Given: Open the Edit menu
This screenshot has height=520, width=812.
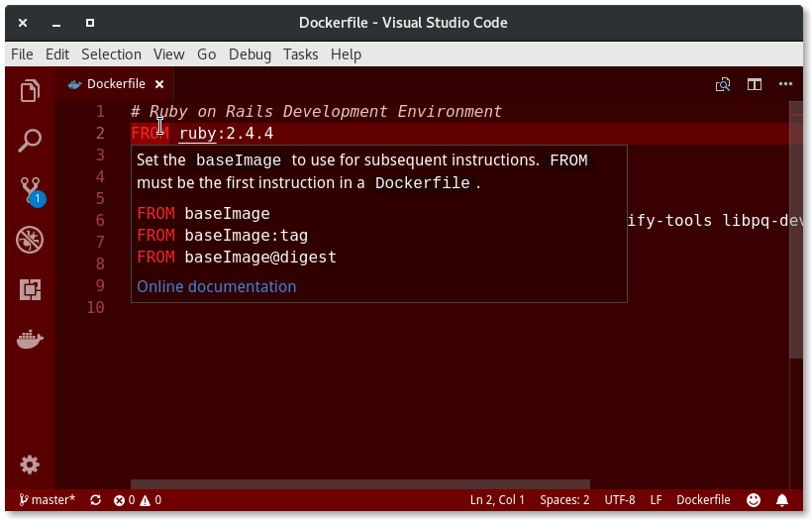Looking at the screenshot, I should tap(57, 54).
